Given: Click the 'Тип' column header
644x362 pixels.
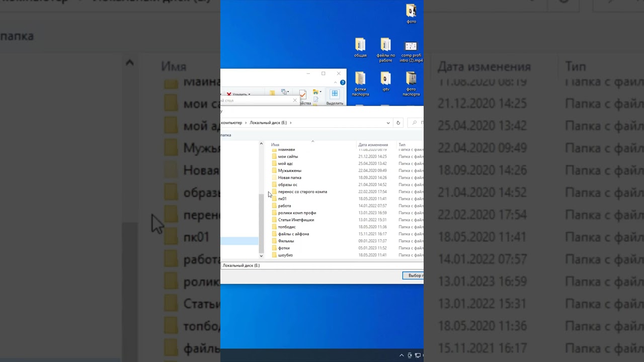Looking at the screenshot, I should point(402,145).
